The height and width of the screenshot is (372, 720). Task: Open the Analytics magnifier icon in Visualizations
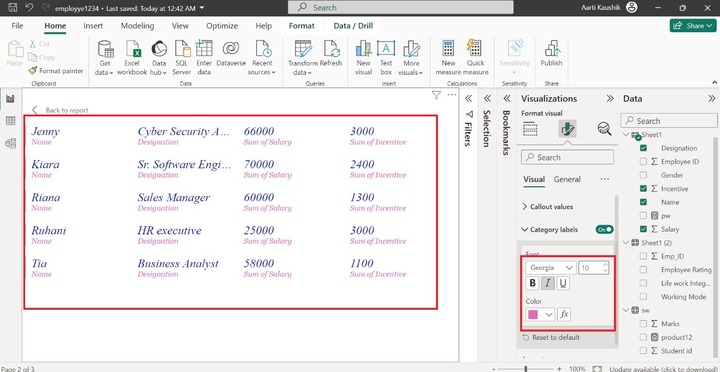(x=604, y=130)
